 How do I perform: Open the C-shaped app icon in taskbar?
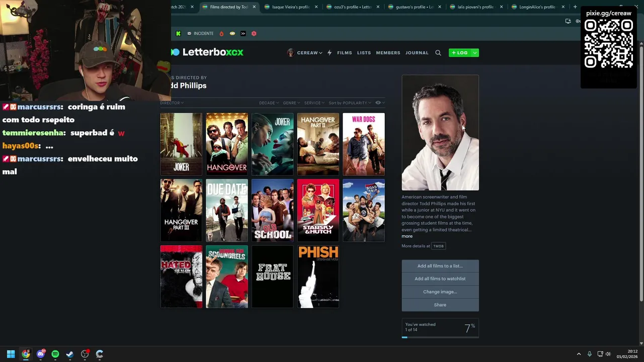coord(100,354)
